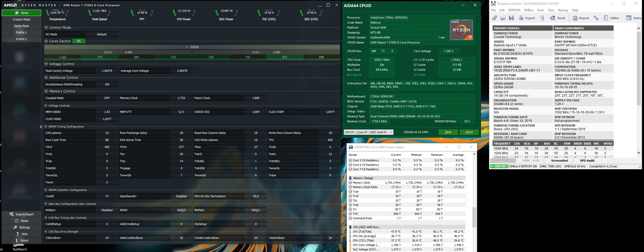Switch to Screenshot tab in Thaiphoon Burner
644x252 pixels.
(x=559, y=161)
